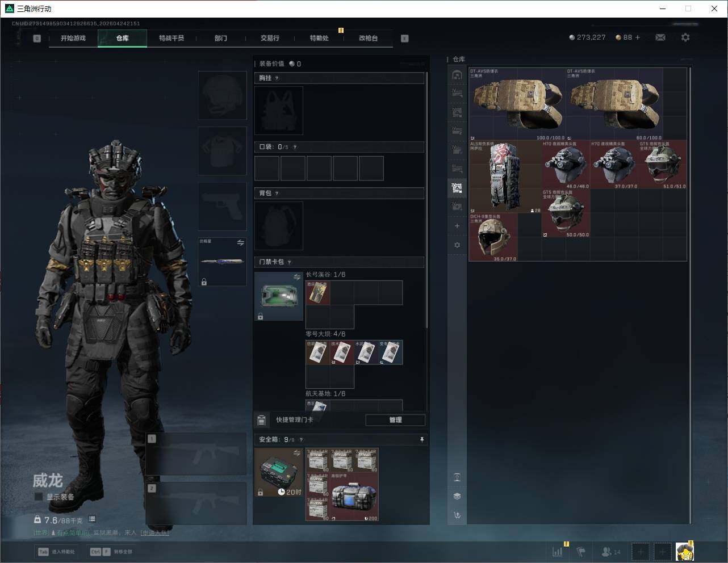This screenshot has height=563, width=728.
Task: Open the 交易行 tab
Action: [270, 38]
